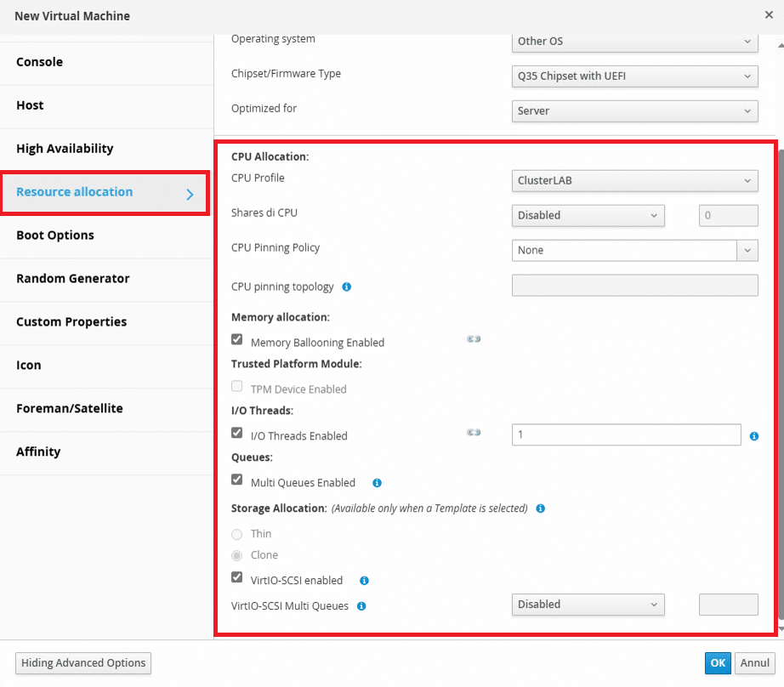
Task: Close the New Virtual Machine dialog
Action: point(769,14)
